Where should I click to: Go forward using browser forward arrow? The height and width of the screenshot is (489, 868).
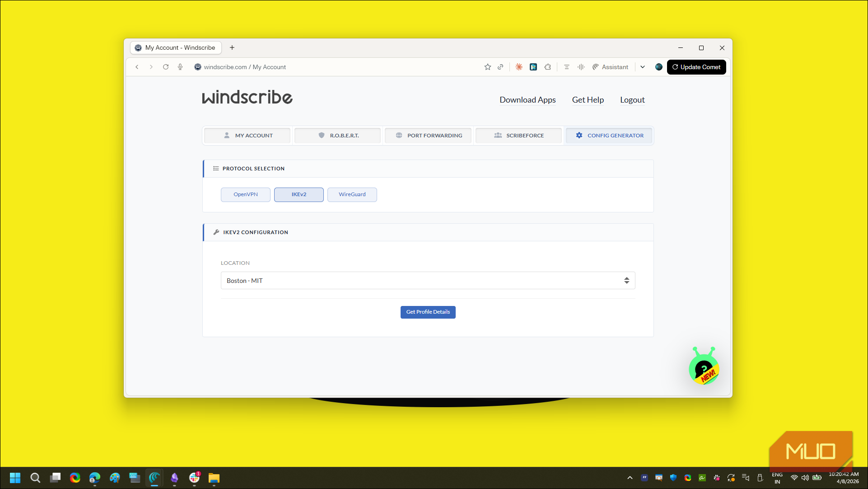click(151, 67)
